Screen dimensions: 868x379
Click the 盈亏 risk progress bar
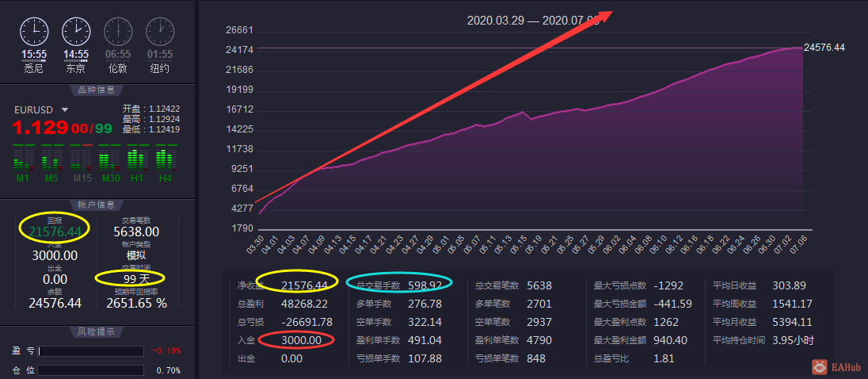91,351
